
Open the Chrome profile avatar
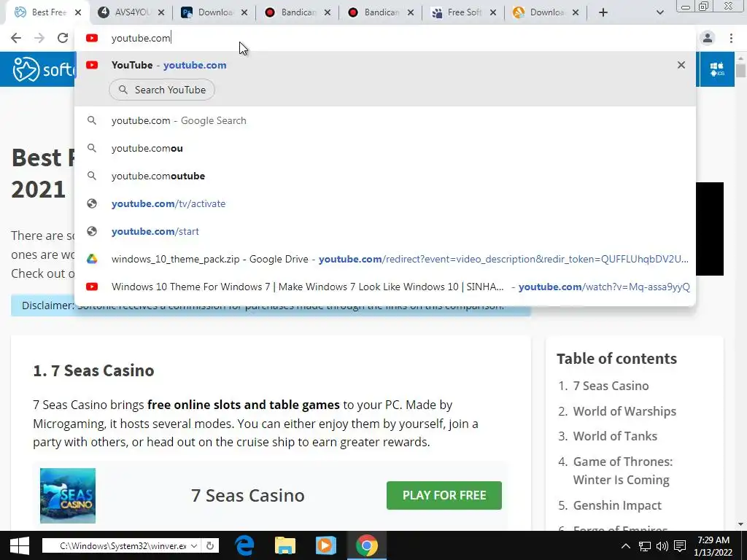[x=708, y=38]
